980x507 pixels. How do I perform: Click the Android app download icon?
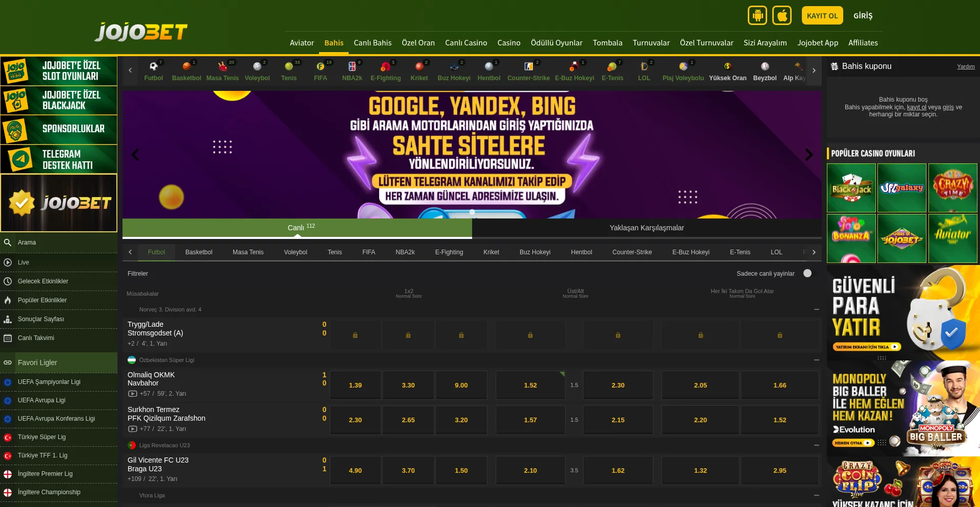pos(757,15)
